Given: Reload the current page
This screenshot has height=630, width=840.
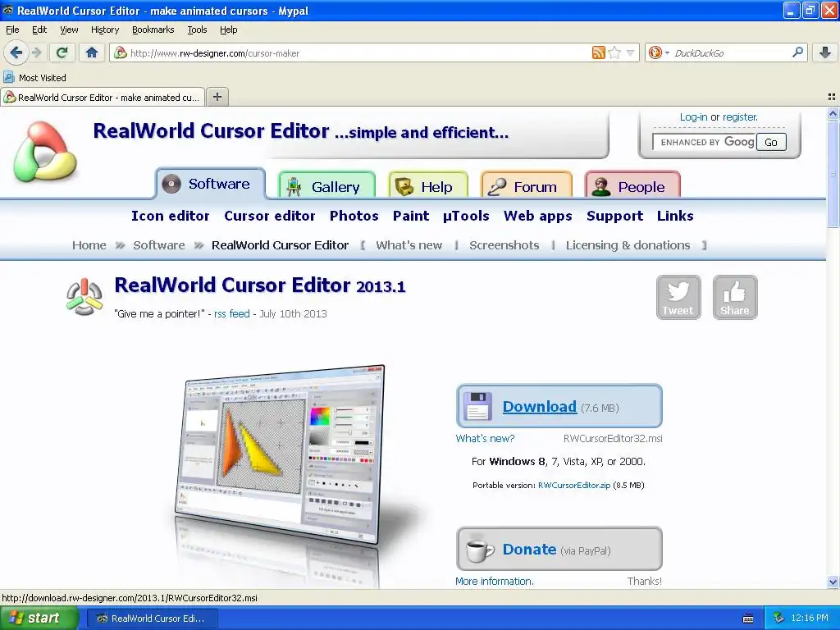Looking at the screenshot, I should 62,52.
